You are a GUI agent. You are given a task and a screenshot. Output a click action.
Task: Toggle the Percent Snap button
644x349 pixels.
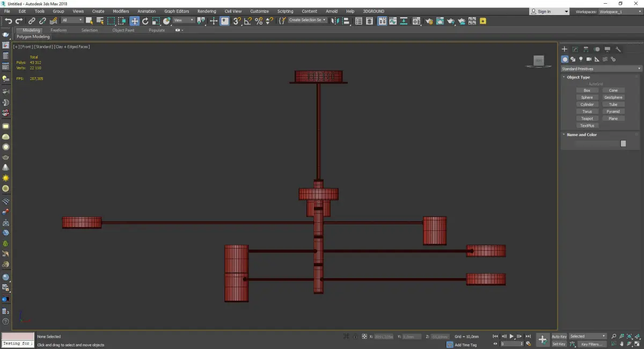click(x=259, y=21)
